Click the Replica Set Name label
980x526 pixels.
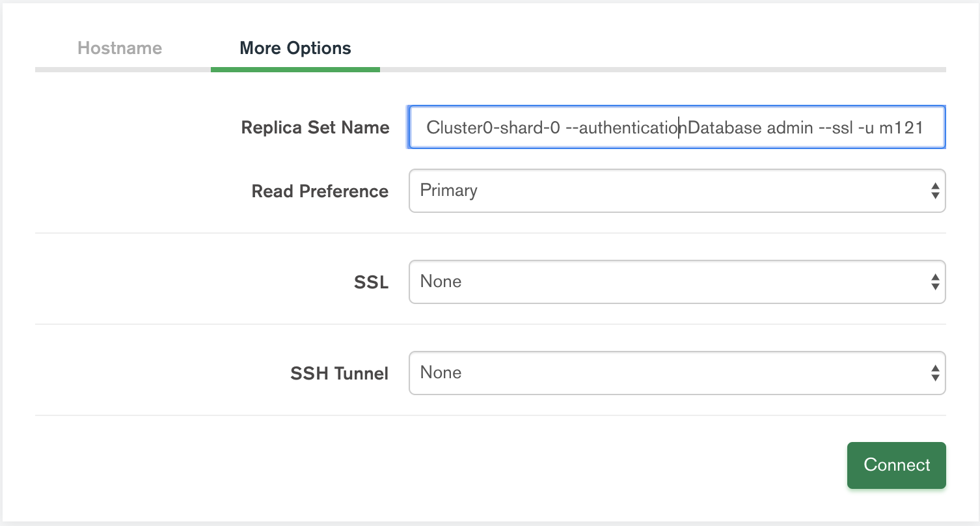pos(315,128)
